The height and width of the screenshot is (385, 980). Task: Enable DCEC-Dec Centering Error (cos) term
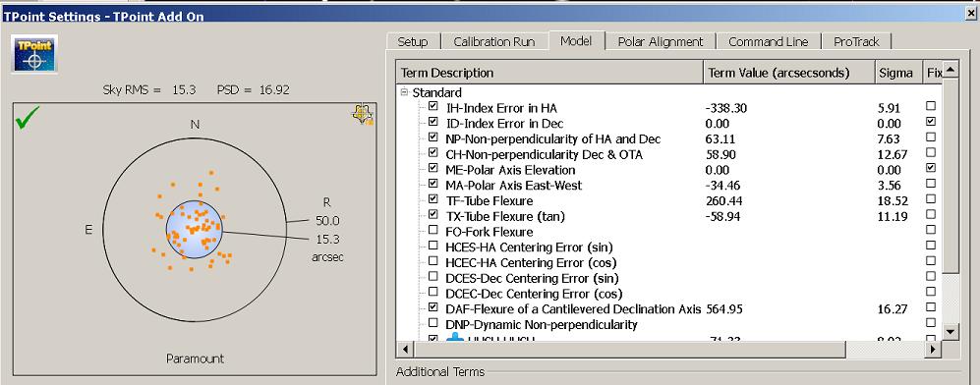tap(433, 293)
